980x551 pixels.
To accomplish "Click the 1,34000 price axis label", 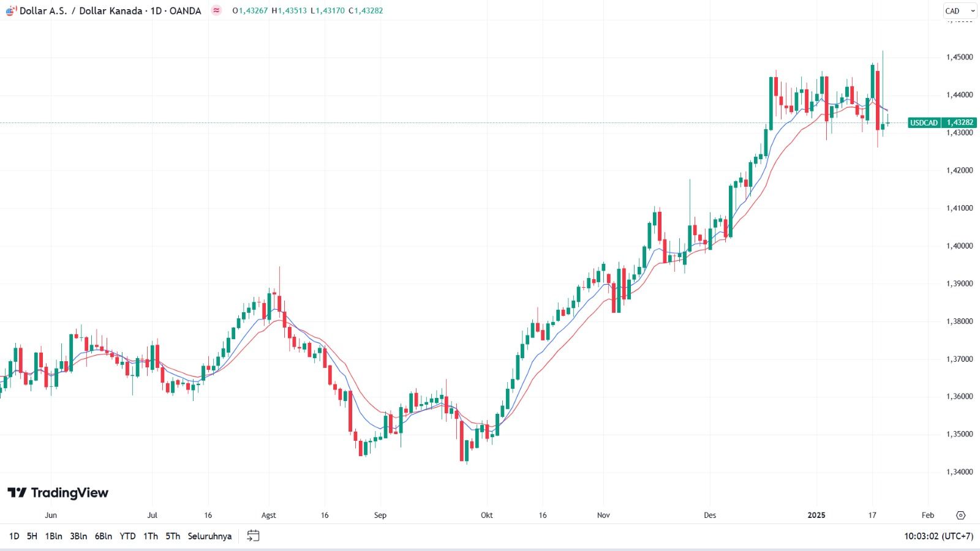I will coord(959,471).
